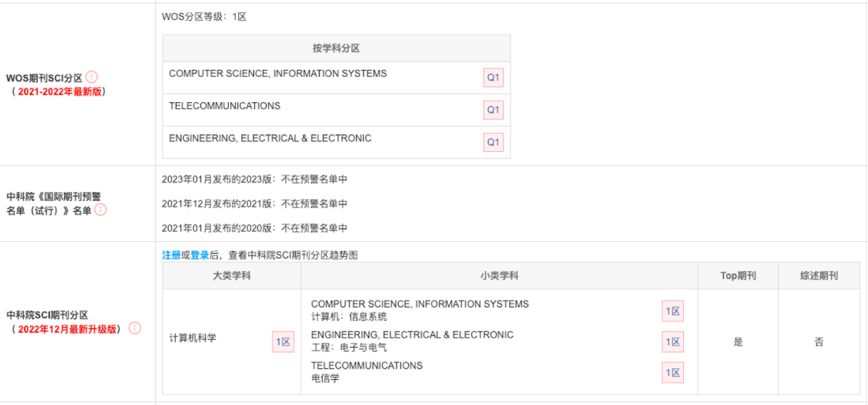Click the info icon beside 2022年12月最新升级版
Image resolution: width=868 pixels, height=405 pixels.
(134, 329)
